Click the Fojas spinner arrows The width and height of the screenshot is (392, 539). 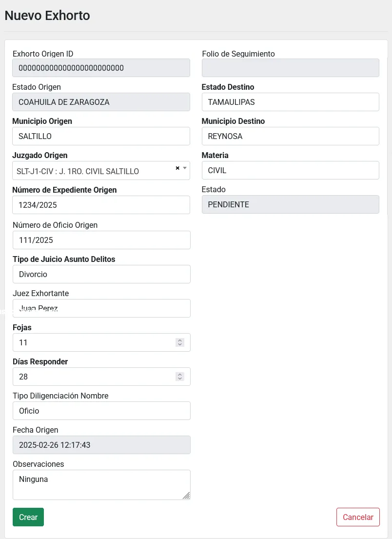[180, 342]
